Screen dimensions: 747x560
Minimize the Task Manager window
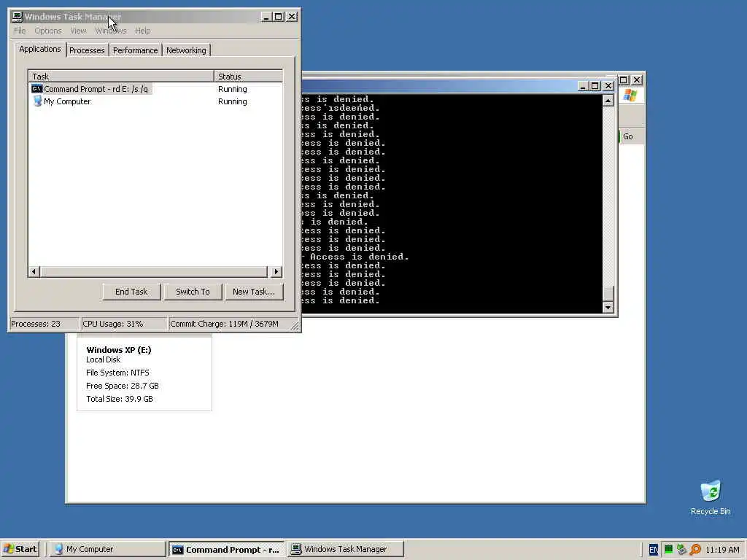coord(266,17)
